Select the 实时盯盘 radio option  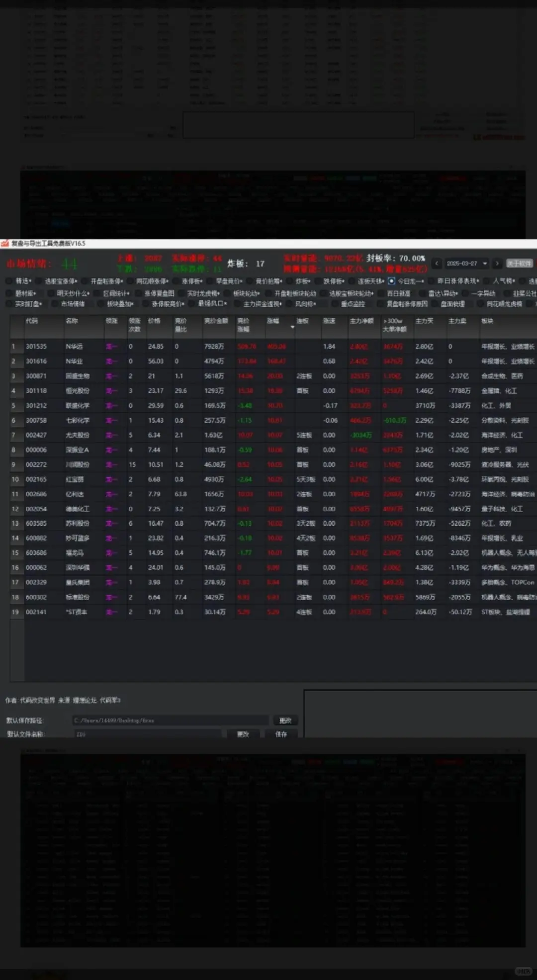pyautogui.click(x=24, y=304)
